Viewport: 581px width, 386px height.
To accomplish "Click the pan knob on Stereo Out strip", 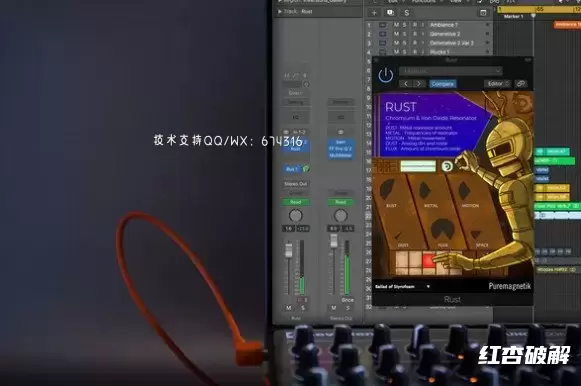I will click(x=341, y=216).
